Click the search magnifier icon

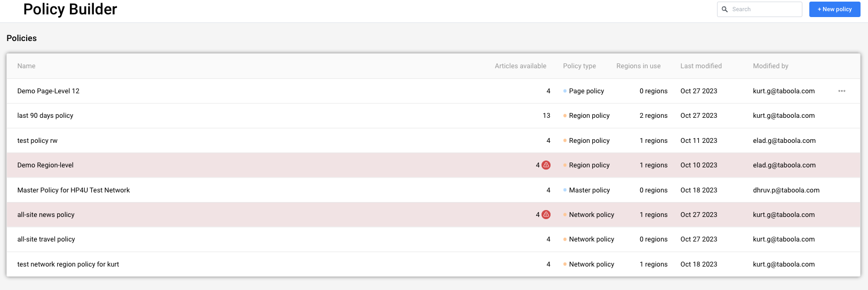click(724, 10)
